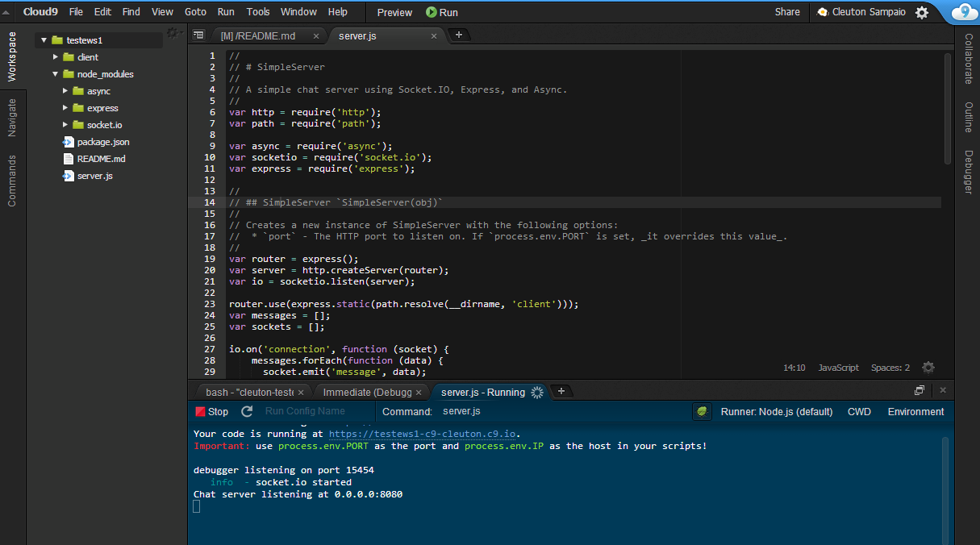Image resolution: width=980 pixels, height=545 pixels.
Task: Open the Run menu
Action: pos(226,12)
